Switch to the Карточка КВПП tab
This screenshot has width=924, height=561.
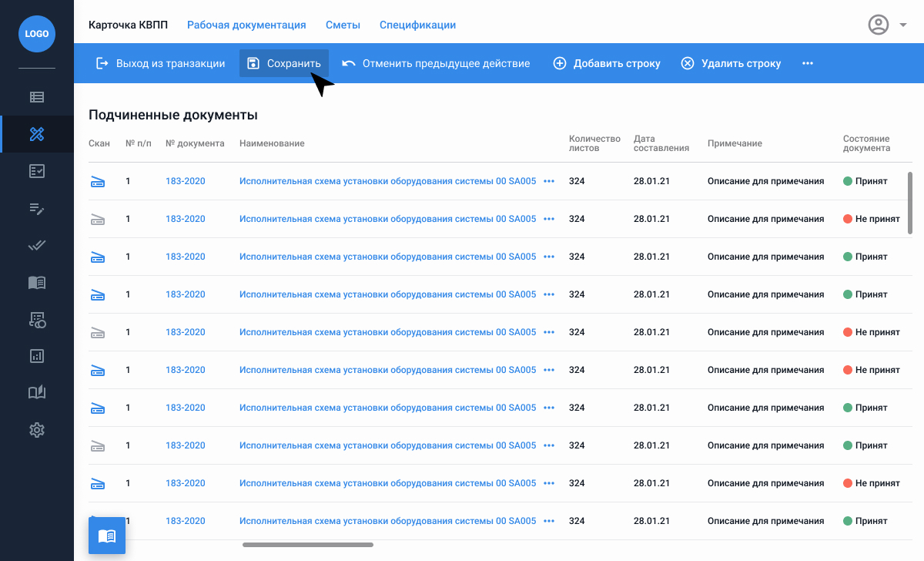coord(129,25)
